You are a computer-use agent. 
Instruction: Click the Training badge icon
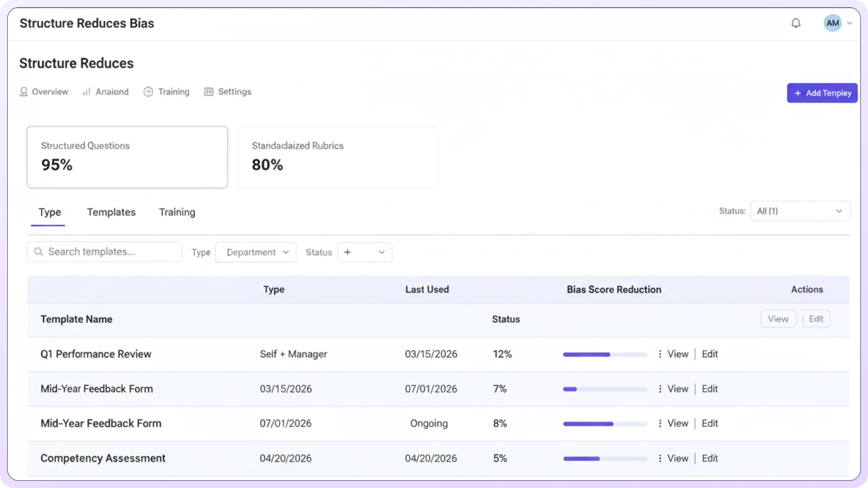click(x=148, y=91)
